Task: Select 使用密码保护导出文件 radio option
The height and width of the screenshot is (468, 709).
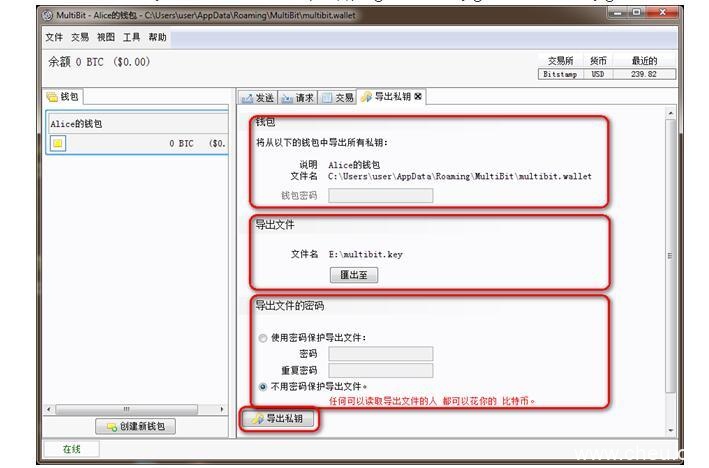Action: coord(263,337)
